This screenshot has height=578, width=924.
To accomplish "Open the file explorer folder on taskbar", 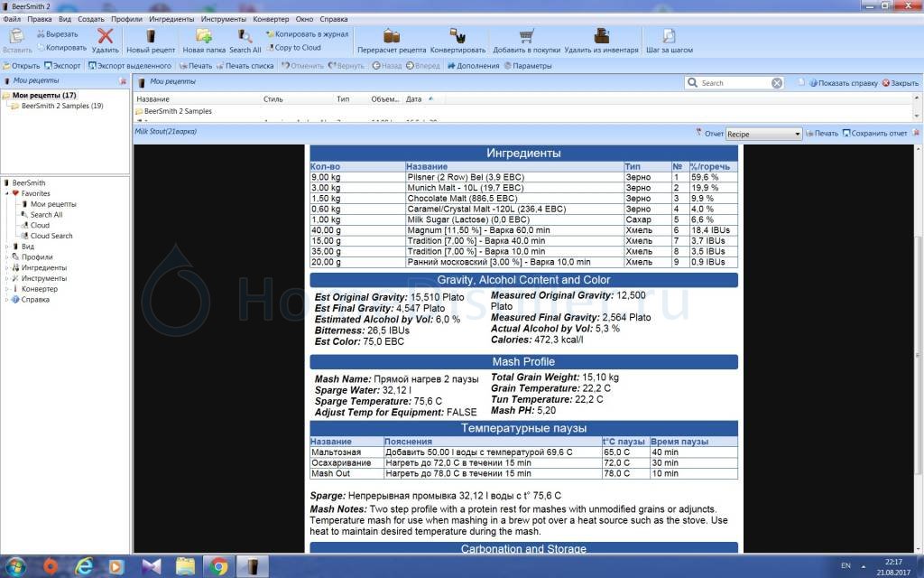I will tap(185, 567).
